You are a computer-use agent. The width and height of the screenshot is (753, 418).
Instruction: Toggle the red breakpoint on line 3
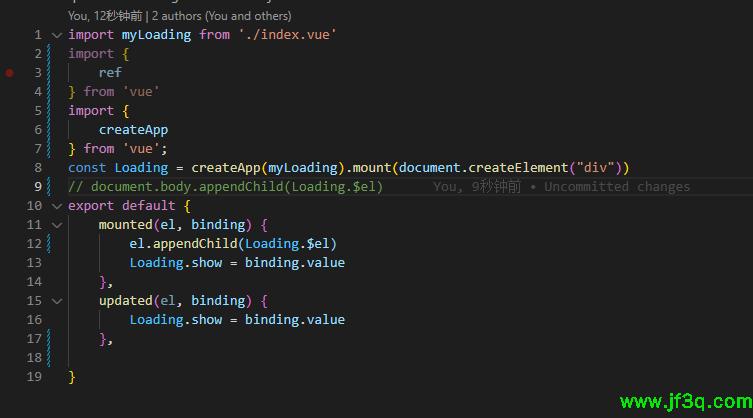point(10,73)
